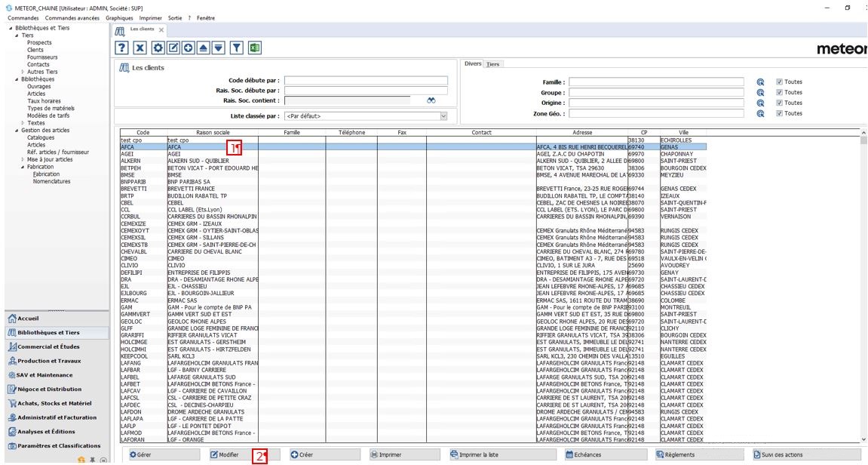Open the Graphiques menu
Viewport: 868px width, 465px height.
pos(120,17)
